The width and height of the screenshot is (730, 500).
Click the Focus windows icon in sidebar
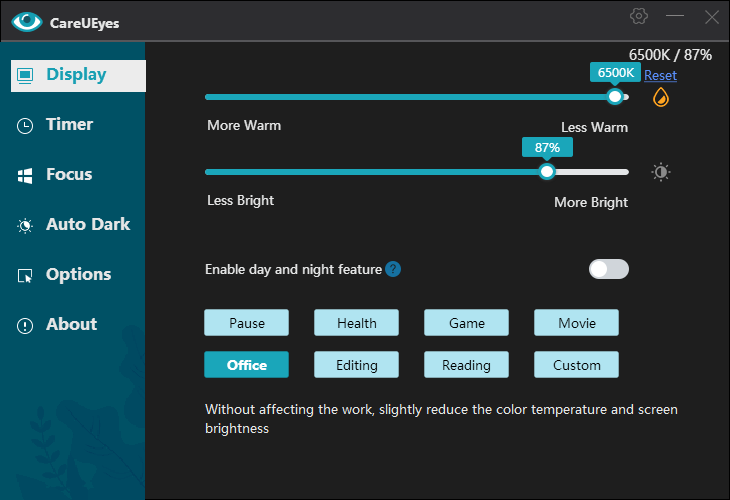pyautogui.click(x=25, y=176)
